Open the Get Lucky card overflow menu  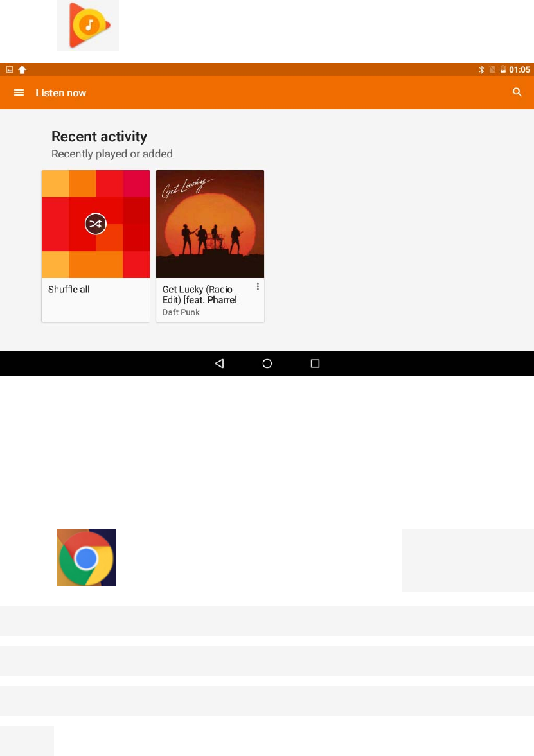pos(258,286)
